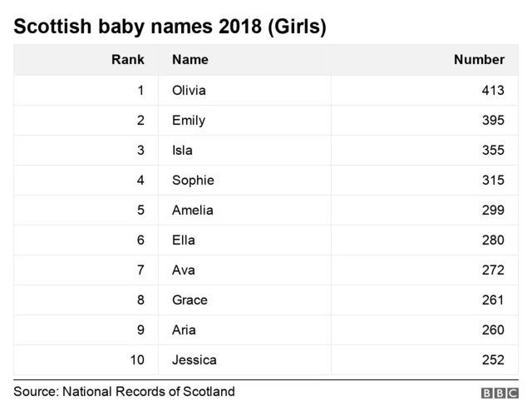Click the Aria name cell

[184, 329]
